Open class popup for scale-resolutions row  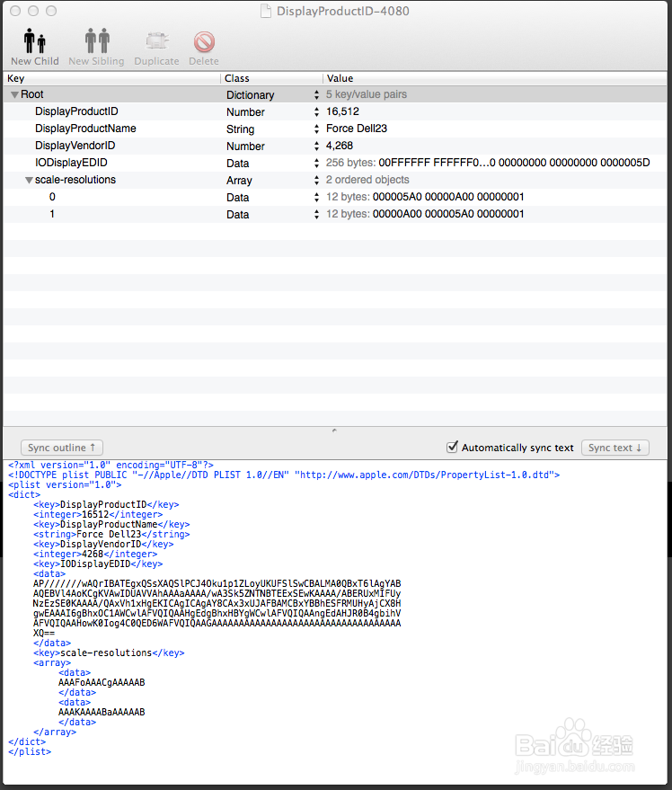316,181
